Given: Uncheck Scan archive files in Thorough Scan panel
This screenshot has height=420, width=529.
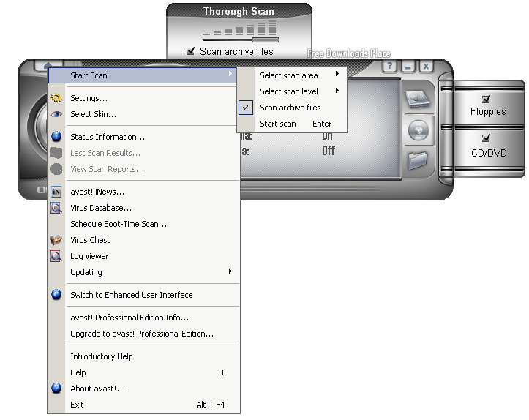Looking at the screenshot, I should [x=191, y=51].
